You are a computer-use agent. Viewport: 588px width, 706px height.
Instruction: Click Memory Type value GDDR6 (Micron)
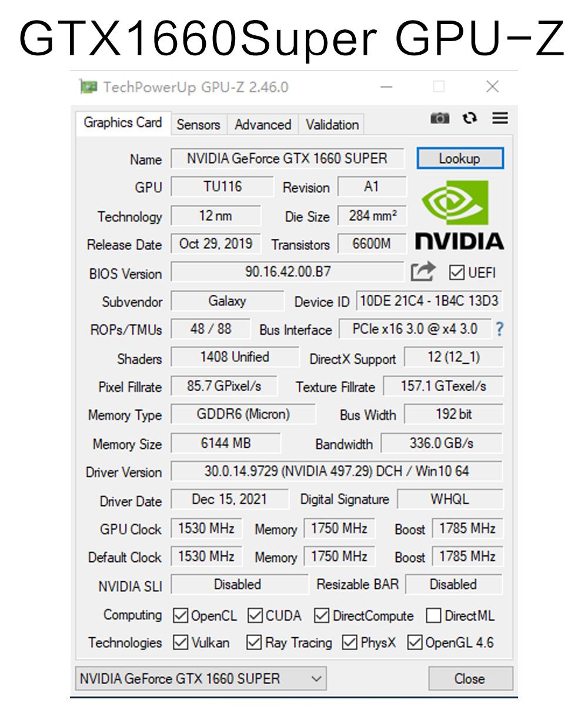click(x=243, y=414)
